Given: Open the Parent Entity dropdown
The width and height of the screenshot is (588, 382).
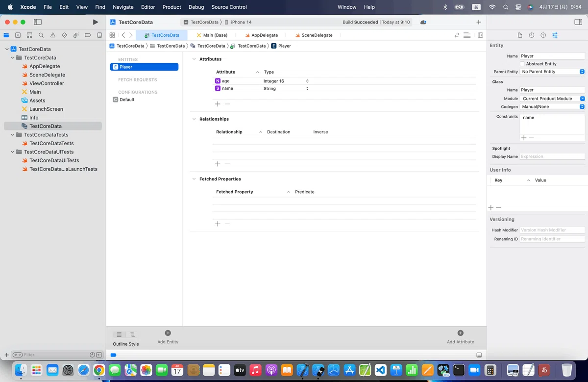Looking at the screenshot, I should [x=552, y=72].
